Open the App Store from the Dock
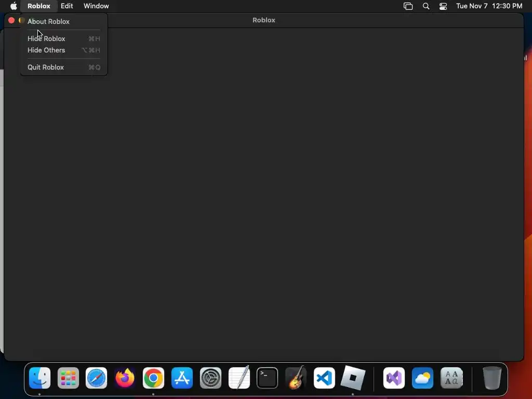The height and width of the screenshot is (399, 532). (x=182, y=378)
